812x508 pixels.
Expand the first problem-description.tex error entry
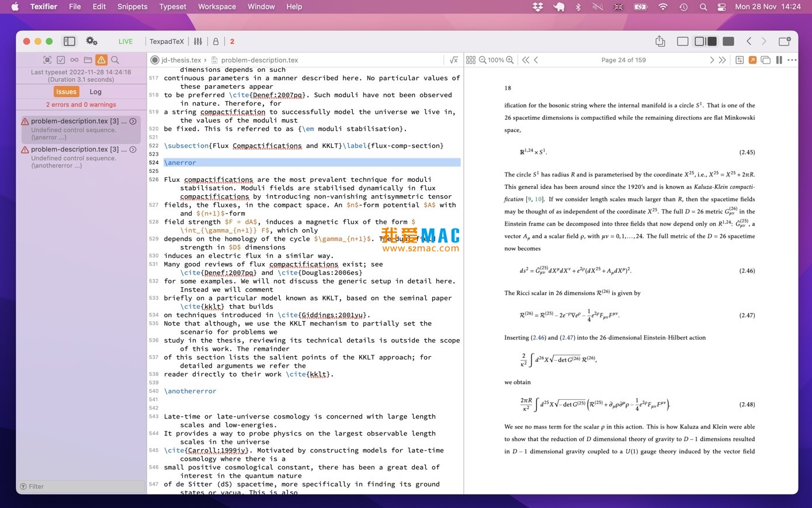point(133,121)
